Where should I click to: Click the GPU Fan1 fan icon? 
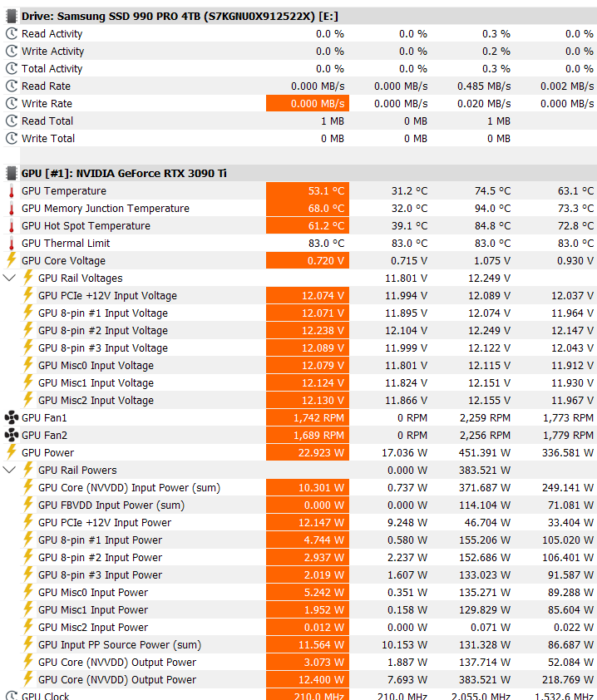click(x=11, y=418)
